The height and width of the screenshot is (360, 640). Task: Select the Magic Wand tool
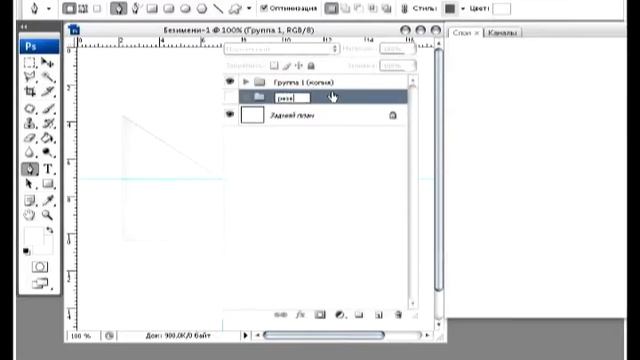point(47,77)
